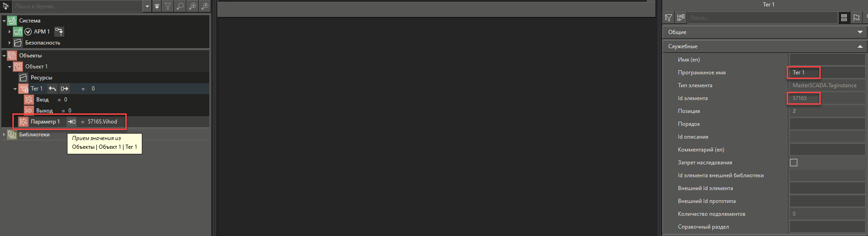
Task: Open the tree search dropdown arrow
Action: (x=147, y=6)
